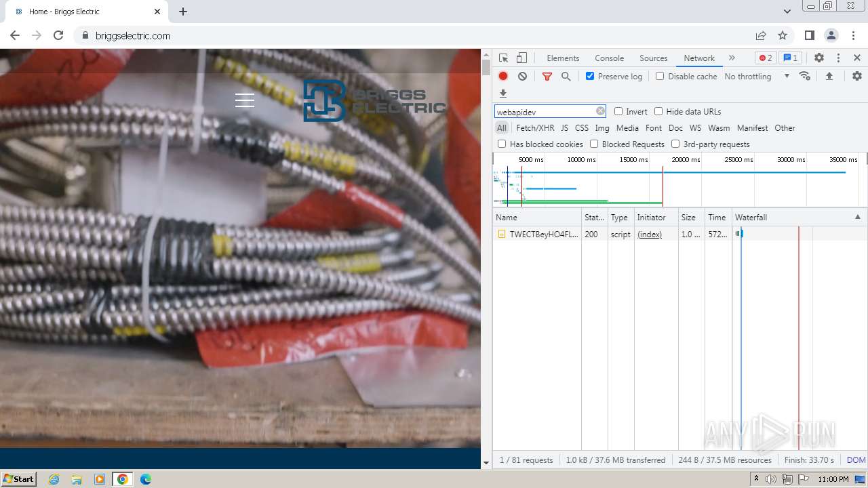
Task: Open Chrome three-dot menu
Action: click(853, 36)
